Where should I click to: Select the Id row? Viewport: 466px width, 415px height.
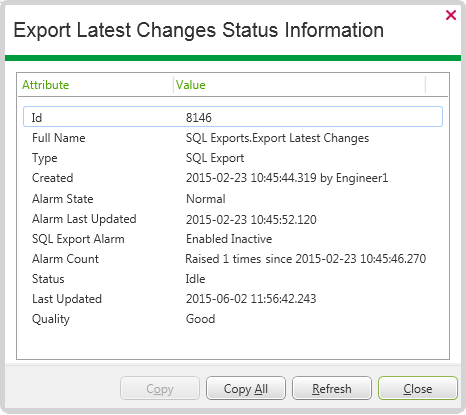233,117
